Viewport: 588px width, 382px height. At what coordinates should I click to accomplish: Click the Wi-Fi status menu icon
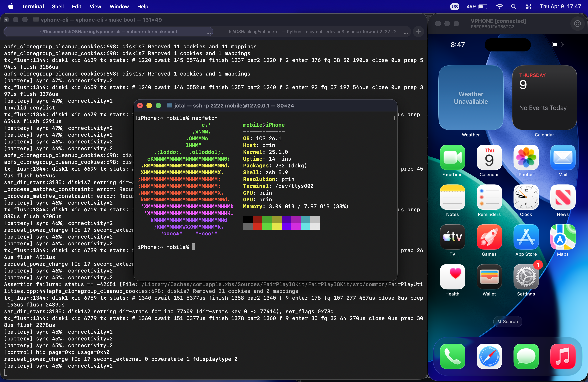click(x=499, y=7)
